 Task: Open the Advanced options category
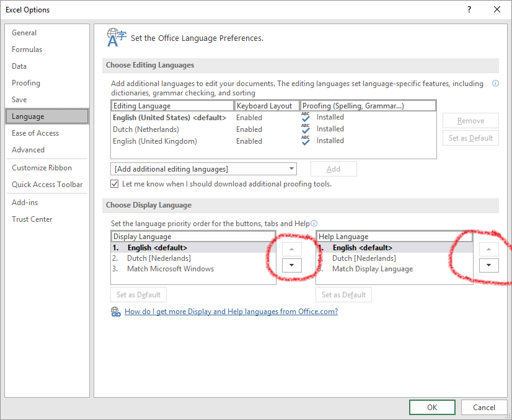pos(47,150)
